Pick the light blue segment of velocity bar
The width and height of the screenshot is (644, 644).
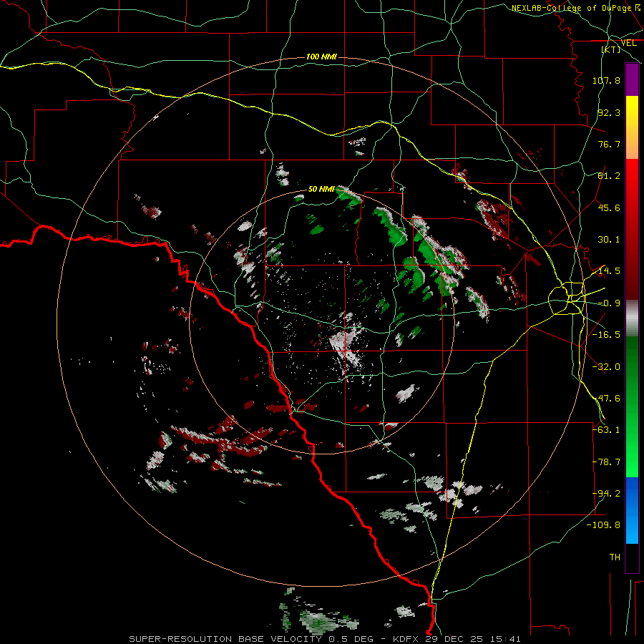(632, 530)
